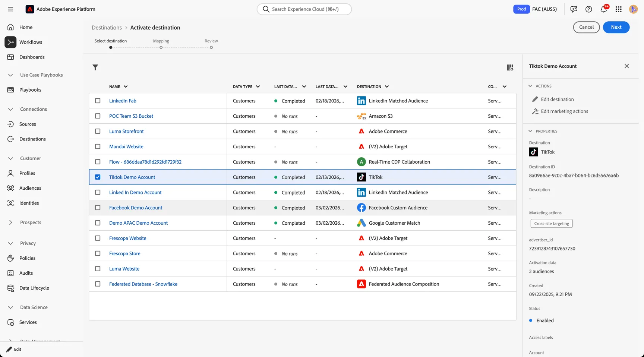Click the Adobe Experience Platform logo
This screenshot has height=357, width=644.
(30, 9)
